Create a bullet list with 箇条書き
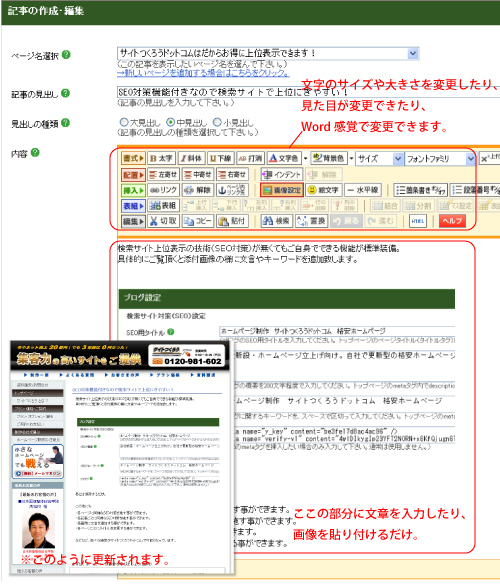500x584 pixels. pos(421,190)
